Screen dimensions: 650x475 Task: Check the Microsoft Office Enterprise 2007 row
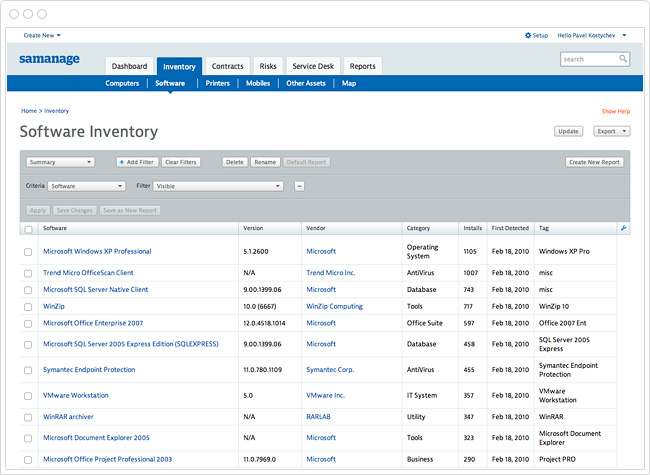pos(28,323)
